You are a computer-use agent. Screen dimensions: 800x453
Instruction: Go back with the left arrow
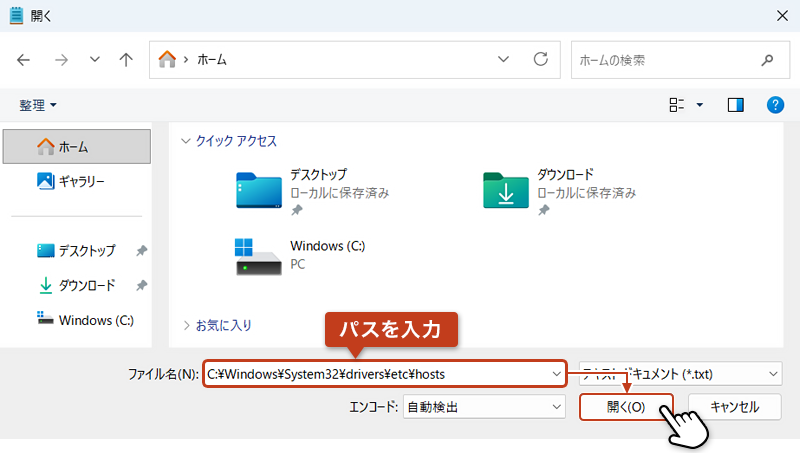click(x=23, y=60)
